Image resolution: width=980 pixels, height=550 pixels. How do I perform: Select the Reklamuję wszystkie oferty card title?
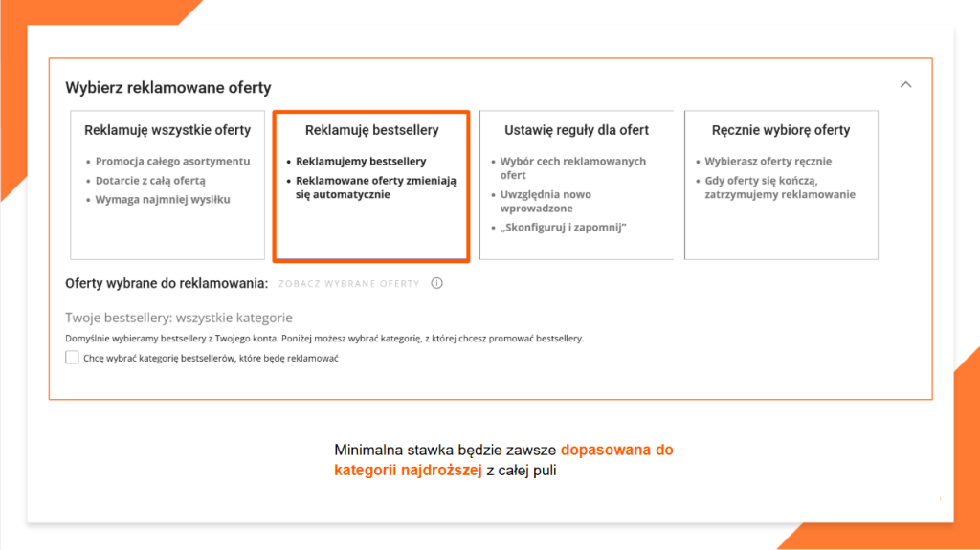click(167, 130)
